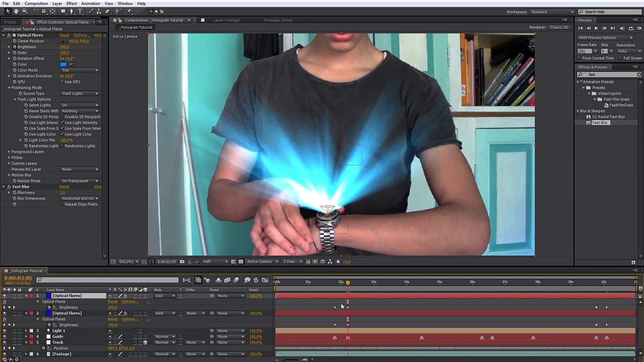Viewport: 644px width, 362px height.
Task: Select the Eraser tool
Action: [107, 11]
